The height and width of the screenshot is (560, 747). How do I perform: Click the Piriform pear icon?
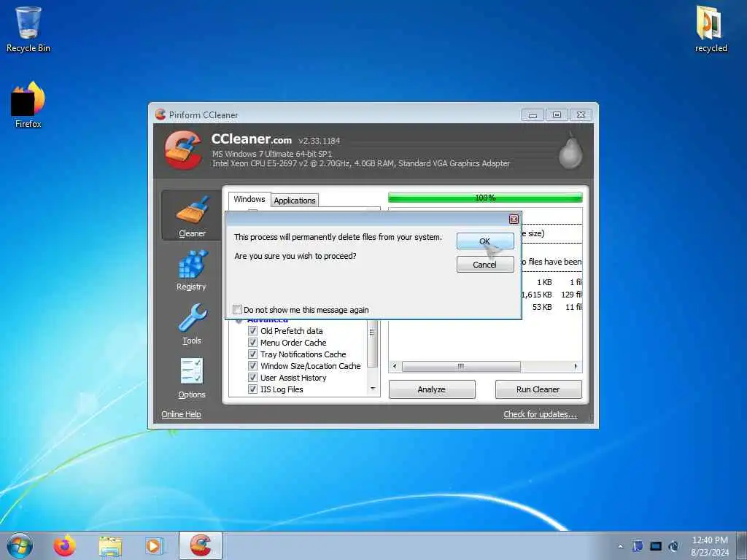[570, 151]
